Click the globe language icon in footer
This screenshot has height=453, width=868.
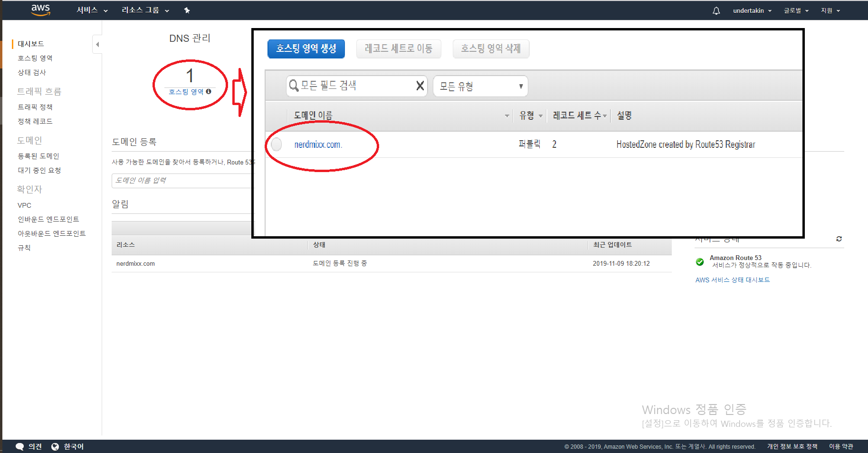(55, 446)
